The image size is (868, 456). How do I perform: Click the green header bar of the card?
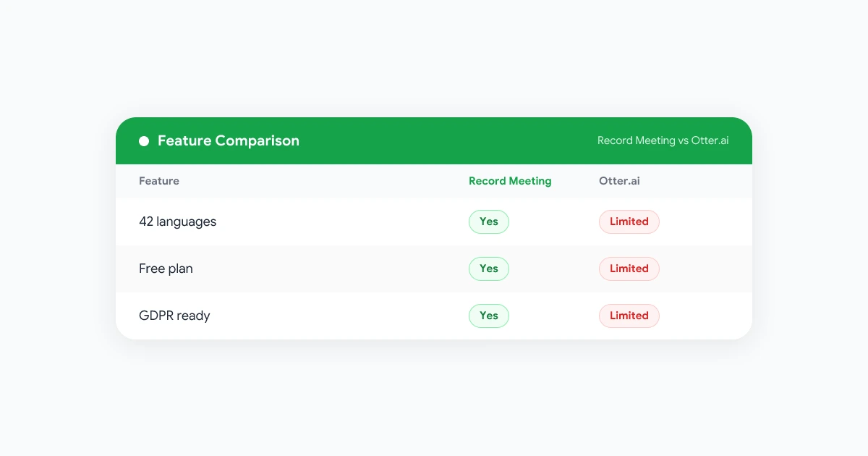[434, 141]
